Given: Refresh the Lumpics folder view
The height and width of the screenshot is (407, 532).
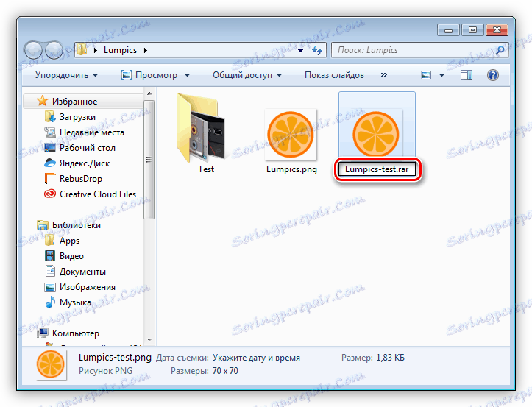Looking at the screenshot, I should (x=317, y=50).
